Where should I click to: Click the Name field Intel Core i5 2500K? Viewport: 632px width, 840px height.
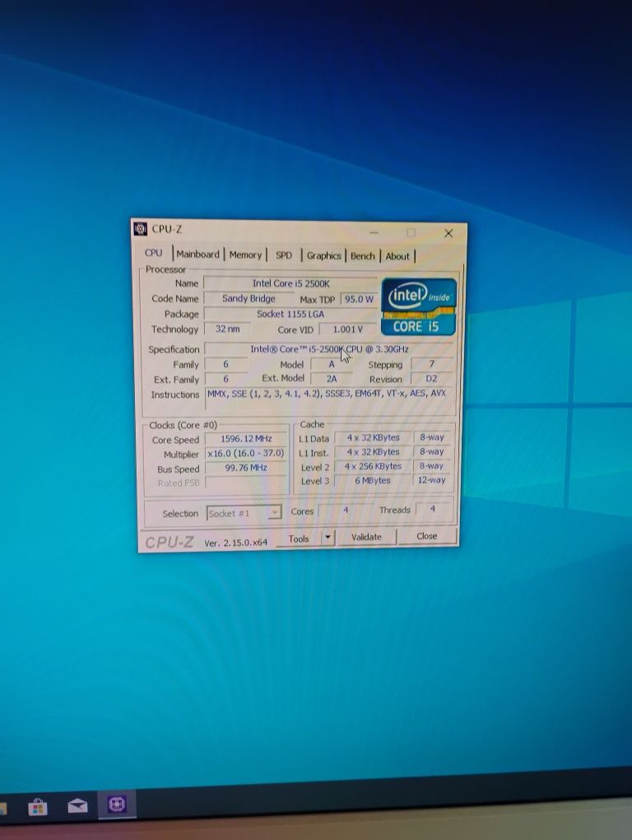[x=290, y=283]
